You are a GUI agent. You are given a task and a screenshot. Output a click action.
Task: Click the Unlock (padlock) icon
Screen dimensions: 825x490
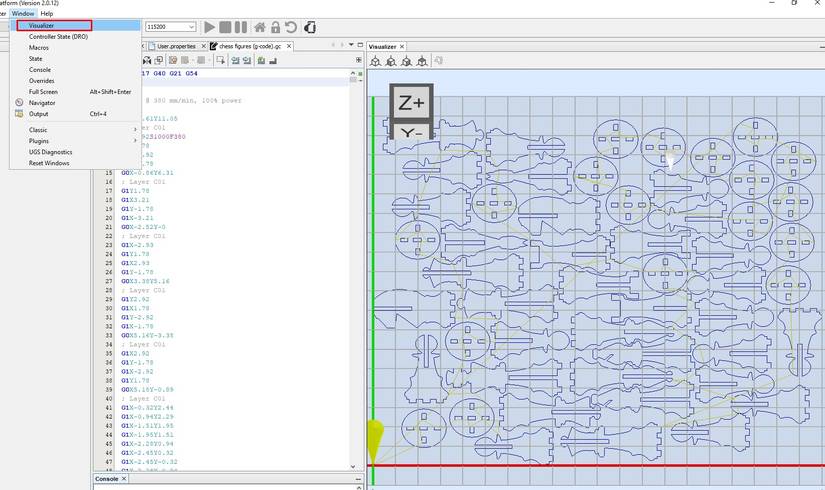pyautogui.click(x=275, y=27)
